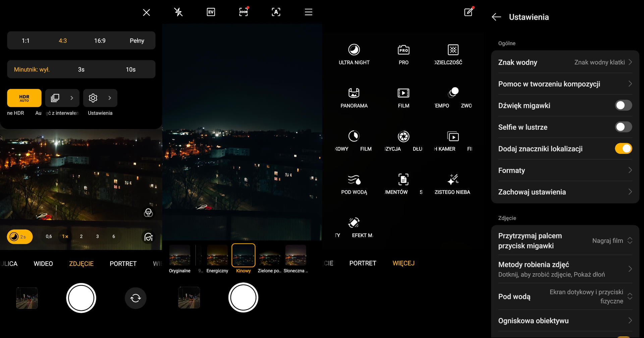Switch to the WIDEO mode tab
Image resolution: width=644 pixels, height=338 pixels.
[43, 264]
